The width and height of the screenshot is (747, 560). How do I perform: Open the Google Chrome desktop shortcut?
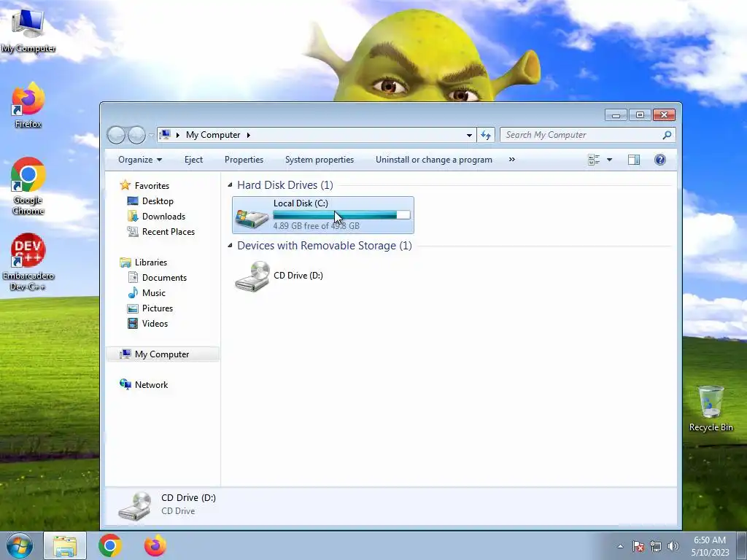click(28, 186)
